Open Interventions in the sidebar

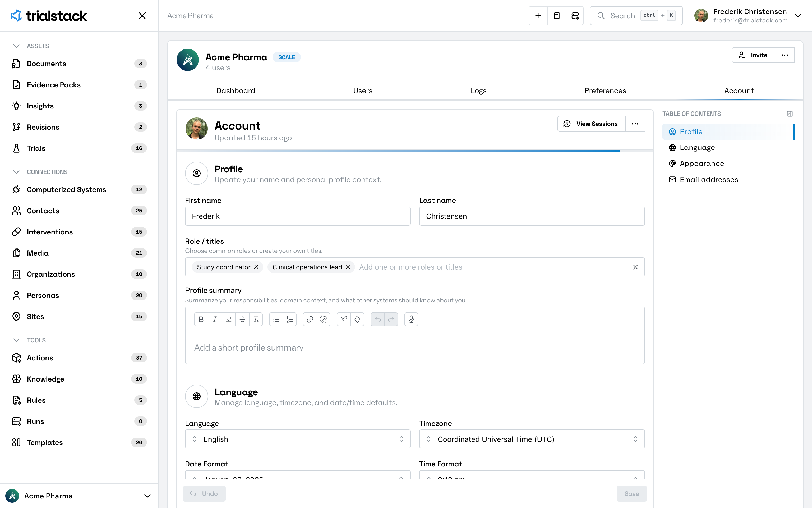pos(79,232)
